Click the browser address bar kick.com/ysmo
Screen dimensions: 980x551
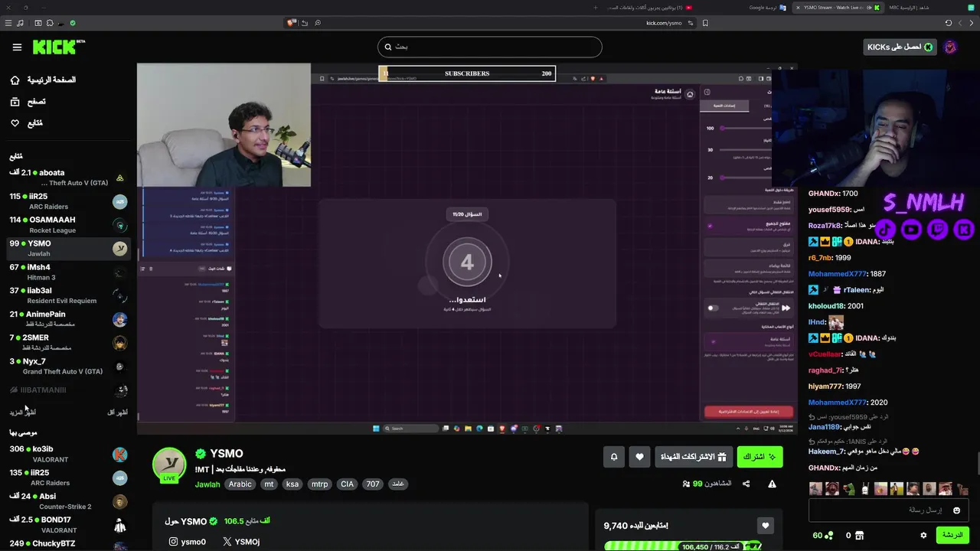click(x=664, y=23)
